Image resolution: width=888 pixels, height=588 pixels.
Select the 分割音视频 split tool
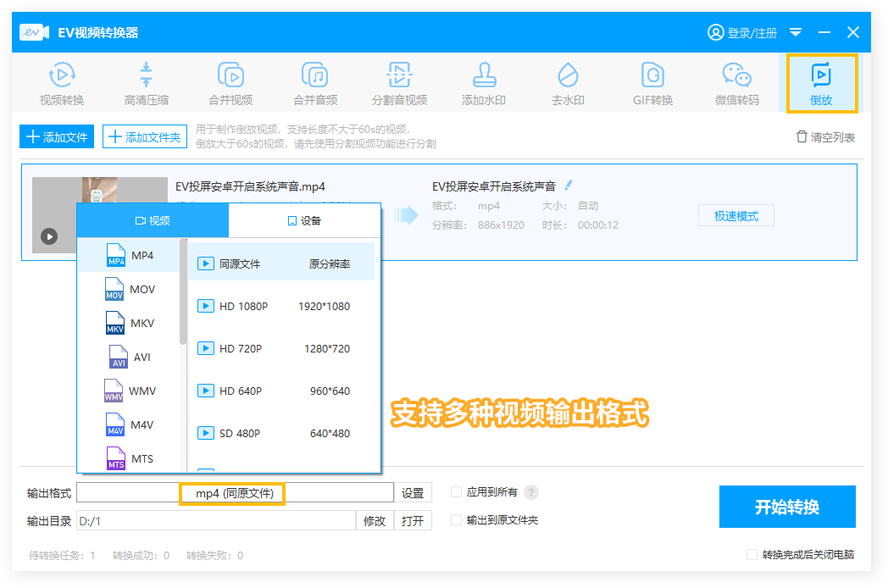click(x=399, y=84)
